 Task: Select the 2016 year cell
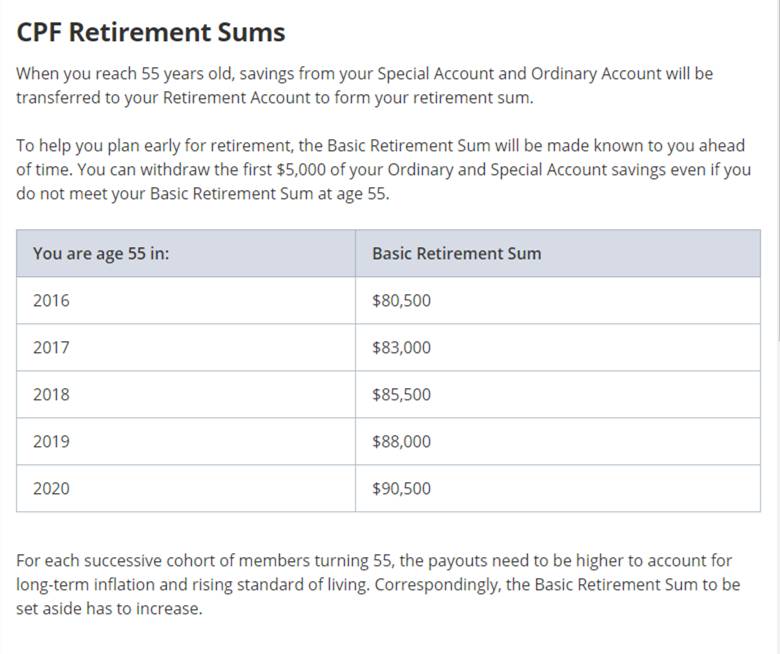click(52, 300)
